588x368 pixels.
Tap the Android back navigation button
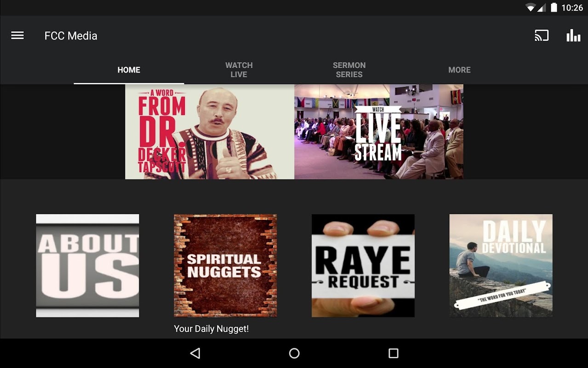point(195,353)
